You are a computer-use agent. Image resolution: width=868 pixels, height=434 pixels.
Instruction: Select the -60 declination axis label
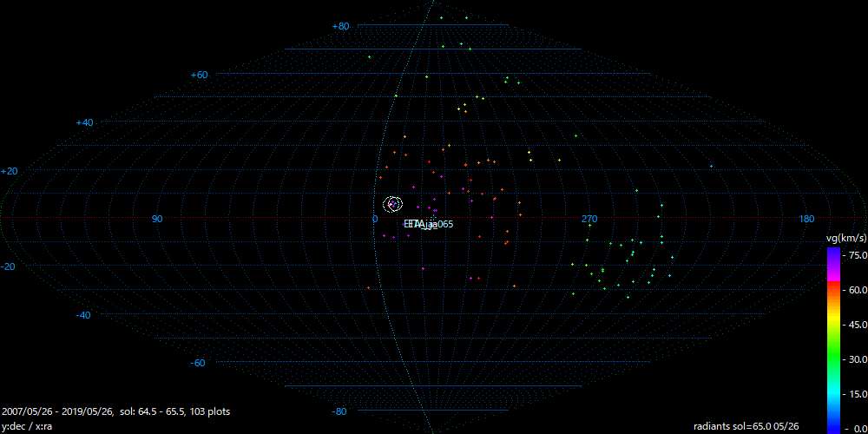tap(198, 363)
